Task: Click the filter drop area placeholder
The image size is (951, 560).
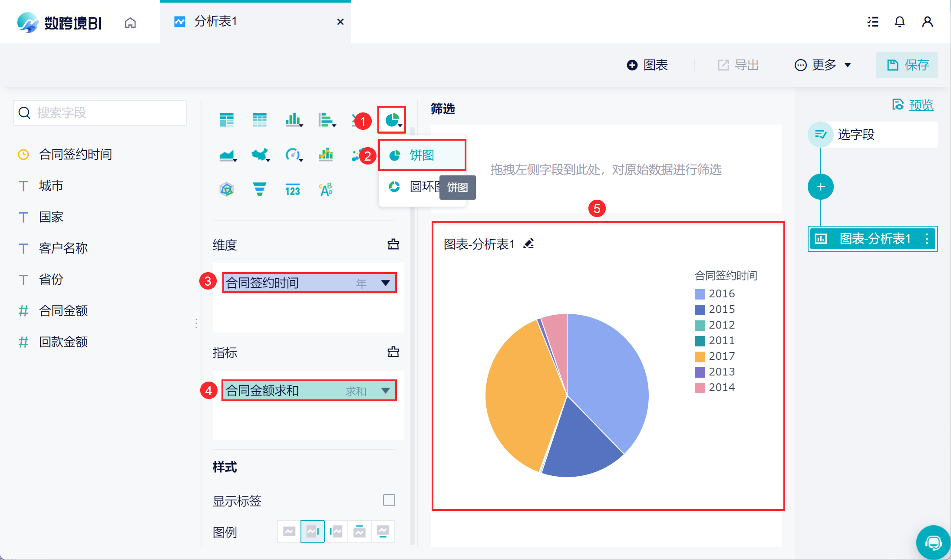Action: pyautogui.click(x=606, y=169)
